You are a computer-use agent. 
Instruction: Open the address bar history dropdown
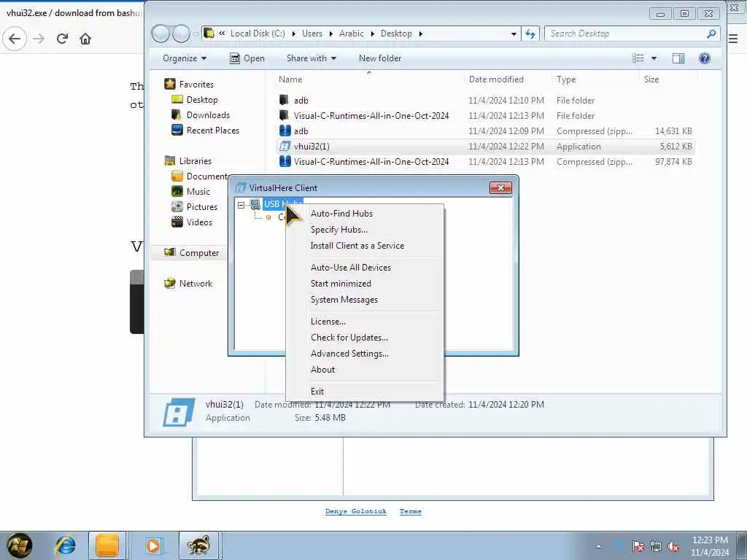pyautogui.click(x=514, y=34)
